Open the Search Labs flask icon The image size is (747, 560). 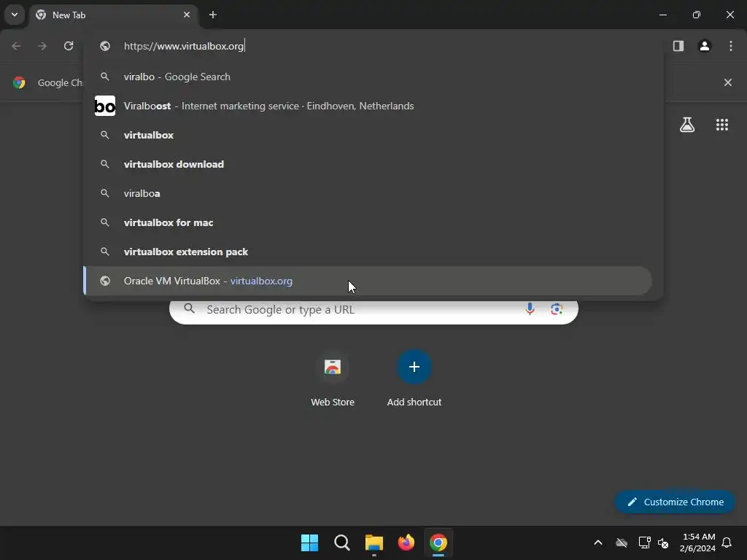[x=686, y=125]
